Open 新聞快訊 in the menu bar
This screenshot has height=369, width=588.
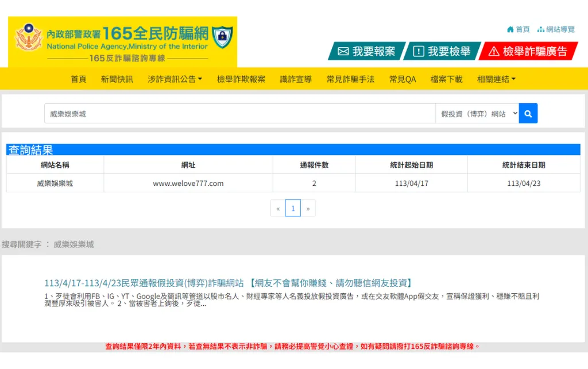click(117, 79)
